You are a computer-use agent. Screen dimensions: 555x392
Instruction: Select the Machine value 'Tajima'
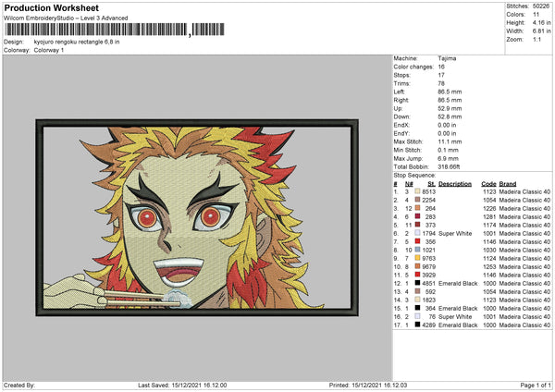[447, 58]
